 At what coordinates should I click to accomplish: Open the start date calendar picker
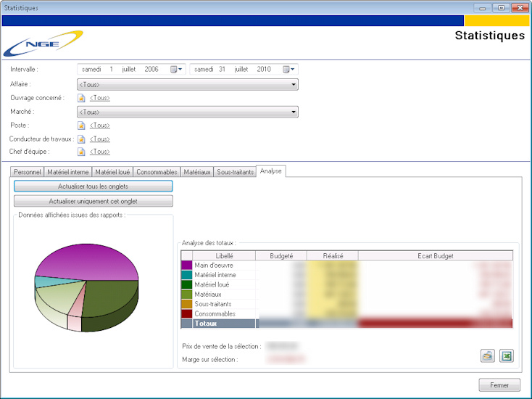[x=176, y=70]
